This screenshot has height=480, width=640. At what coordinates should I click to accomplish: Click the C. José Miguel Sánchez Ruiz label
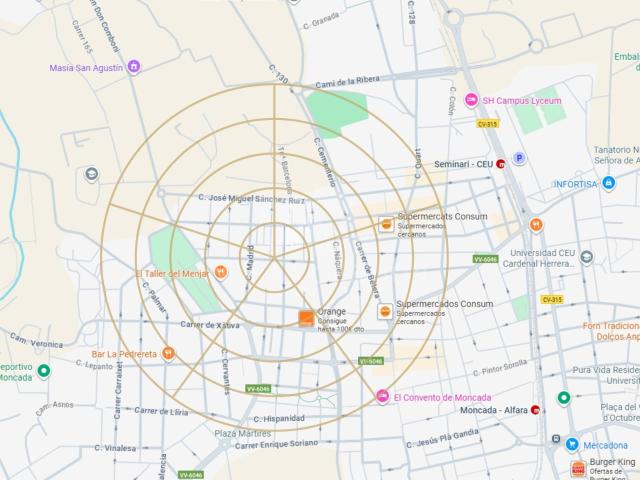(x=251, y=199)
